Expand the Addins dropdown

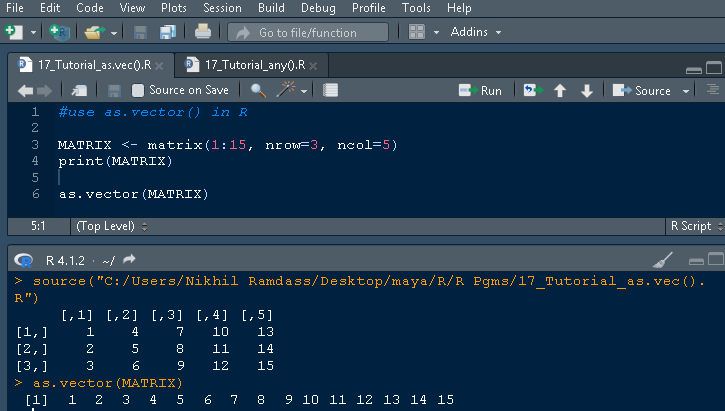(x=475, y=32)
